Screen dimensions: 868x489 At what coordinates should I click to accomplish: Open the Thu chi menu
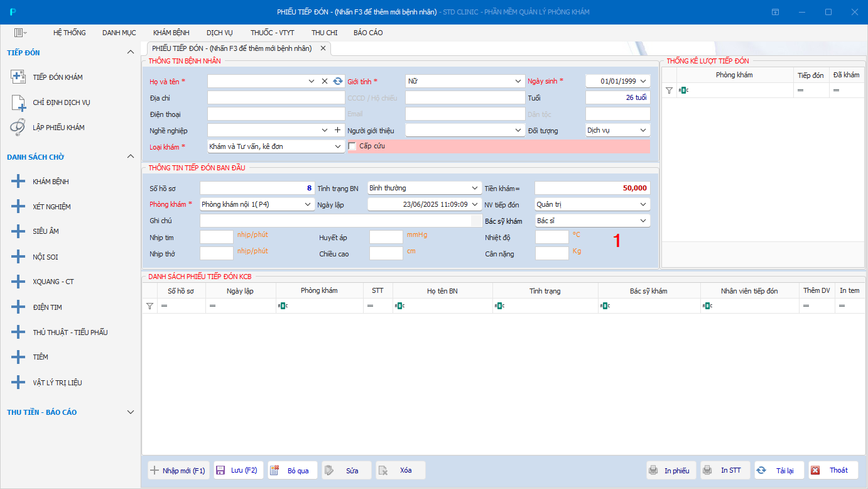point(324,33)
